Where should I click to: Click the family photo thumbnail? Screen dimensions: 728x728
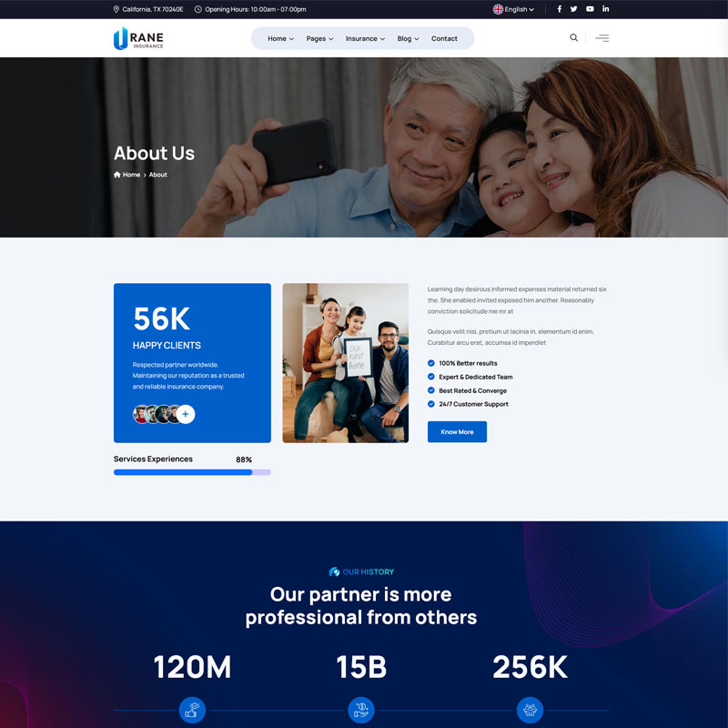pyautogui.click(x=345, y=363)
